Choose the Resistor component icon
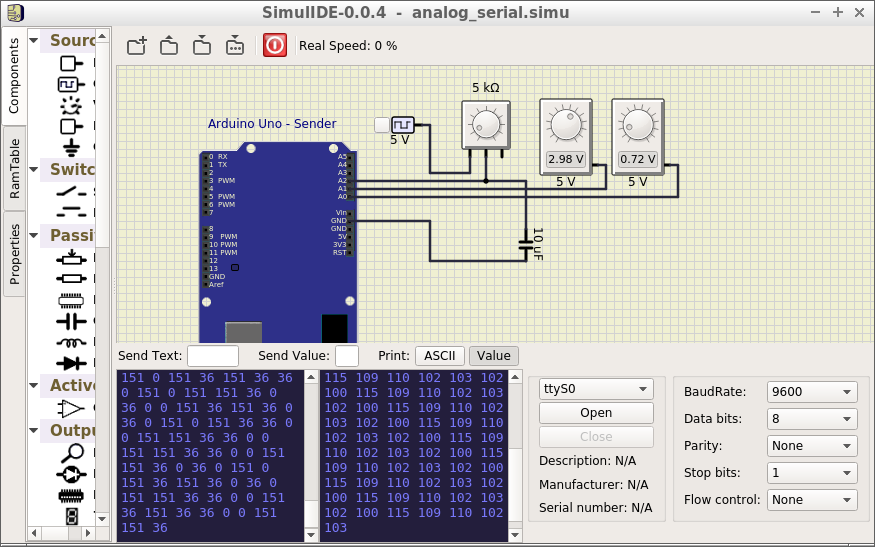 point(71,279)
